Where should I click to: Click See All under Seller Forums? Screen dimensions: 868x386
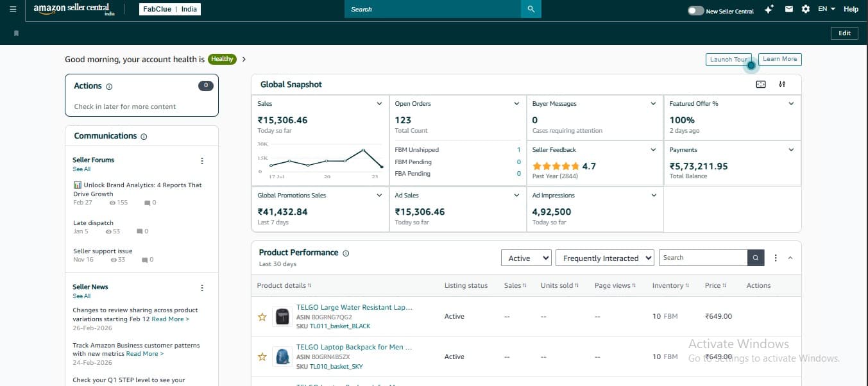click(x=81, y=169)
